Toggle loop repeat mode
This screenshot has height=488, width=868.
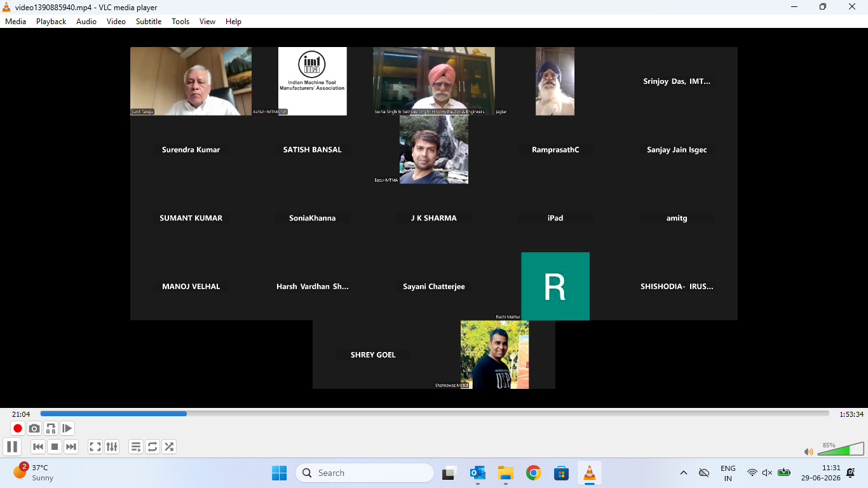click(x=153, y=447)
